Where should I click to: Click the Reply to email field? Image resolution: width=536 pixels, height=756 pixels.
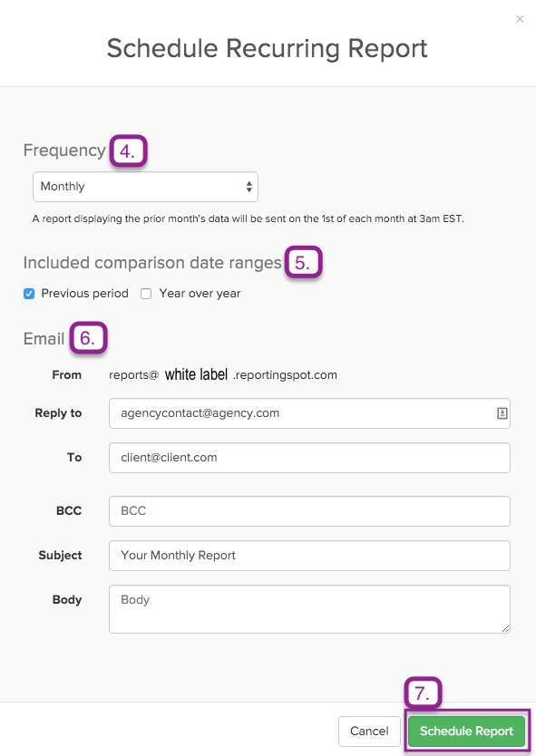click(309, 413)
